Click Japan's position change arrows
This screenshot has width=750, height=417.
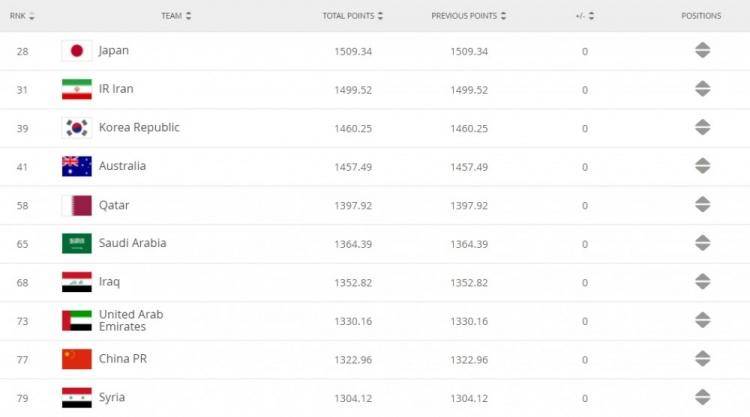click(702, 51)
